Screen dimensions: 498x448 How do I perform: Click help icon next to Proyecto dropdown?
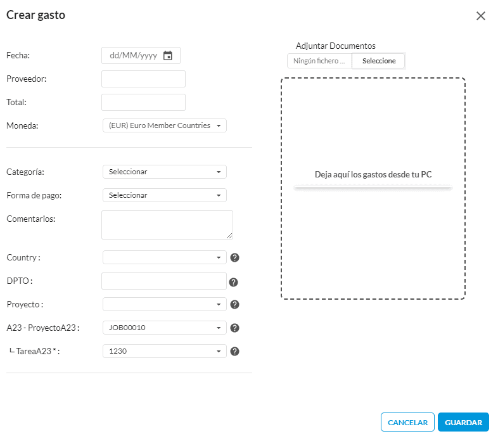[x=234, y=304]
